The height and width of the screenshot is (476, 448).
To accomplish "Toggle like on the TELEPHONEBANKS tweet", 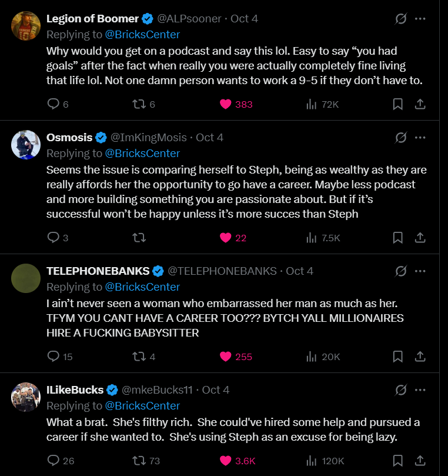I will [x=226, y=356].
